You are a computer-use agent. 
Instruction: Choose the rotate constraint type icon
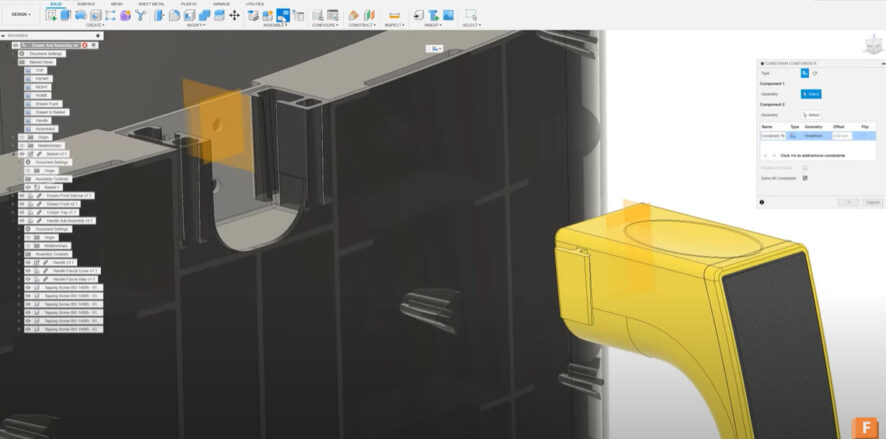tap(815, 73)
